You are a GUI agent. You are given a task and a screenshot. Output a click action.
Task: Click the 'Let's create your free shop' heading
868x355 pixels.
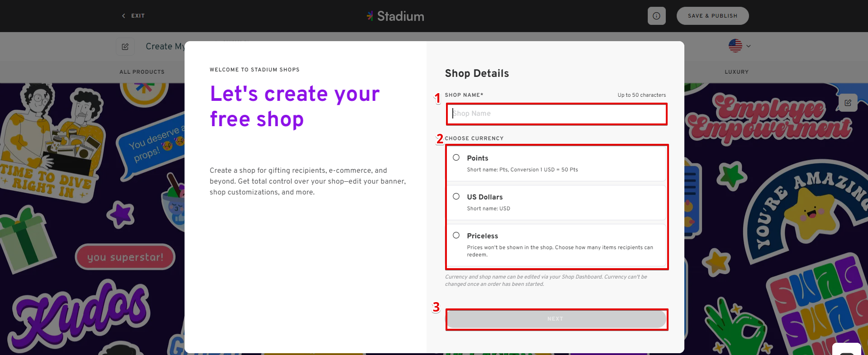coord(295,107)
